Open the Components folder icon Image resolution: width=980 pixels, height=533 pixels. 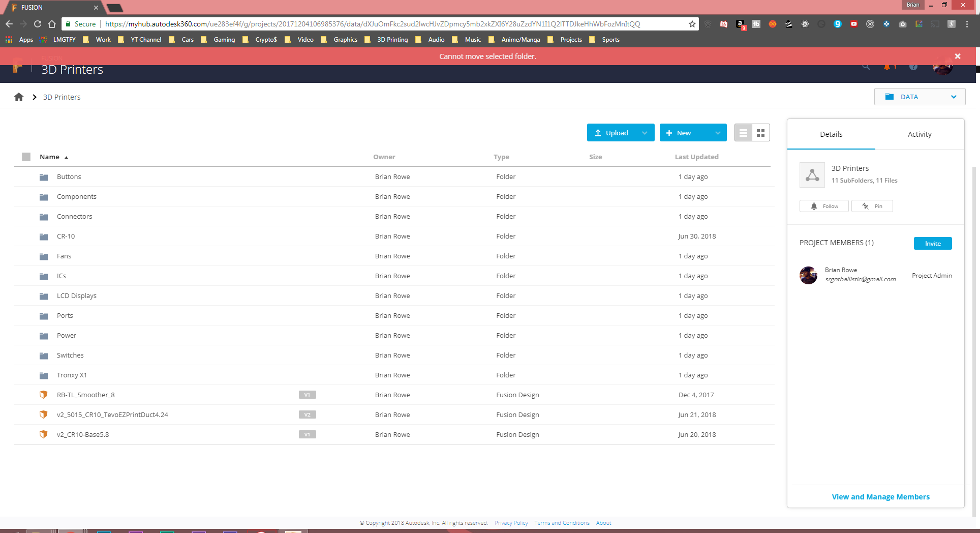tap(44, 197)
